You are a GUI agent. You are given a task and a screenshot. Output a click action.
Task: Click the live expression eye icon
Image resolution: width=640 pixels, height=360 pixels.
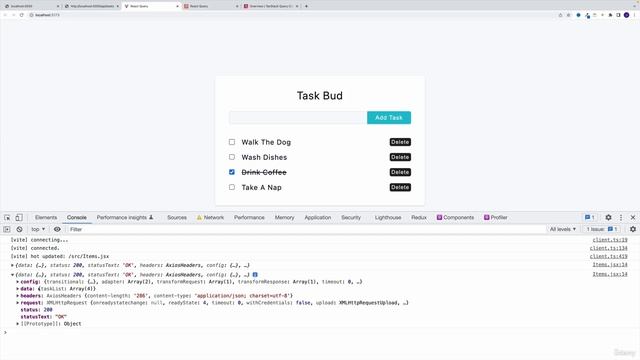57,229
